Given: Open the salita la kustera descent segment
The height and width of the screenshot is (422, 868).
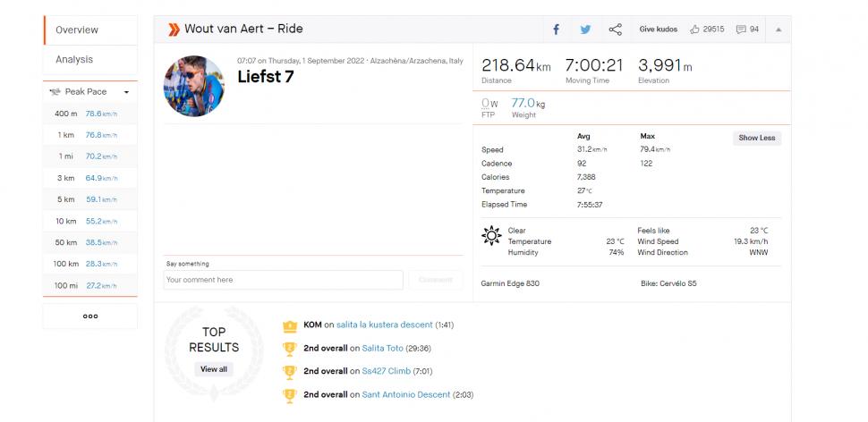Looking at the screenshot, I should pyautogui.click(x=385, y=325).
